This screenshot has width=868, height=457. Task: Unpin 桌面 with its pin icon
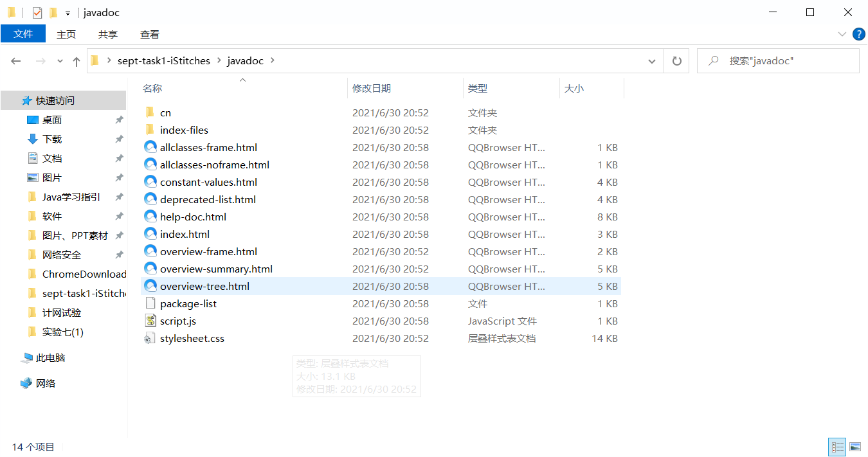coord(119,120)
